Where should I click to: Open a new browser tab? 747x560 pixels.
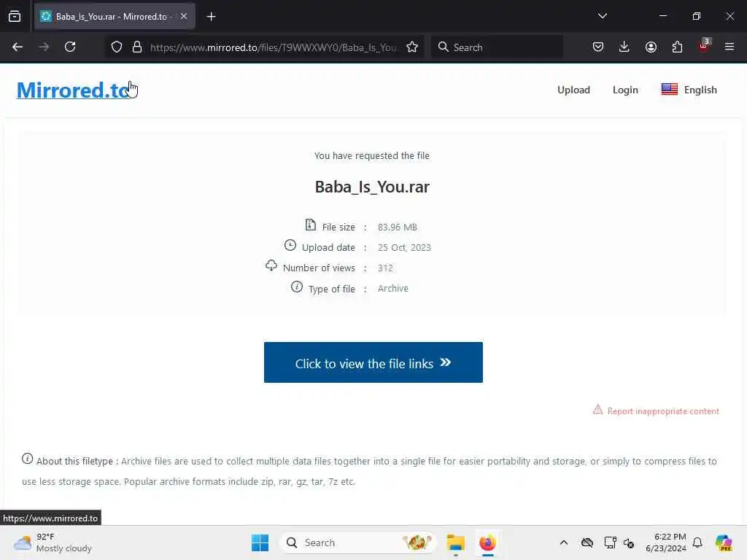coord(211,17)
